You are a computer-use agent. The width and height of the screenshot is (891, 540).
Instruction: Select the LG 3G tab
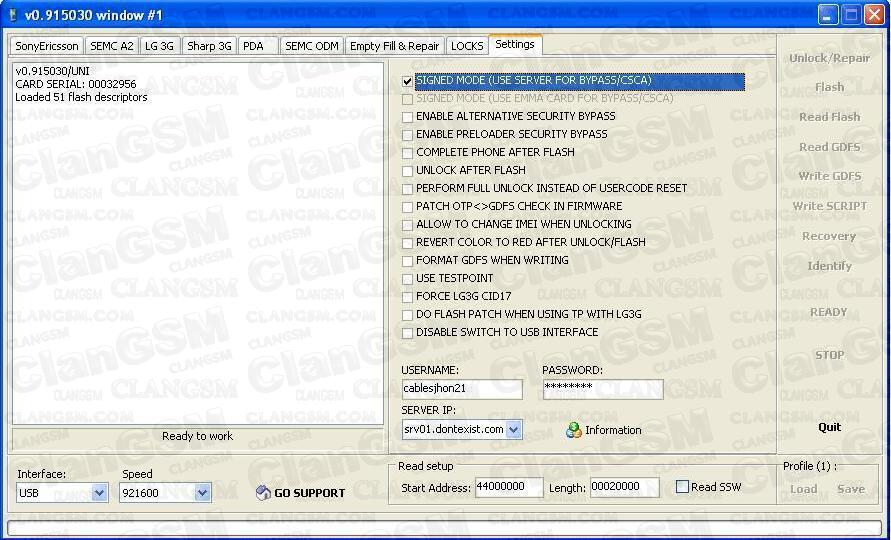(160, 46)
